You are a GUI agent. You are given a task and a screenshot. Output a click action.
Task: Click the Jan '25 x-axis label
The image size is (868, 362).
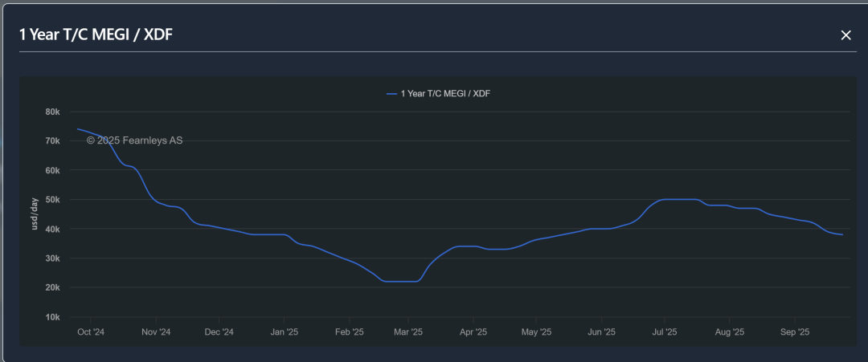pyautogui.click(x=284, y=332)
